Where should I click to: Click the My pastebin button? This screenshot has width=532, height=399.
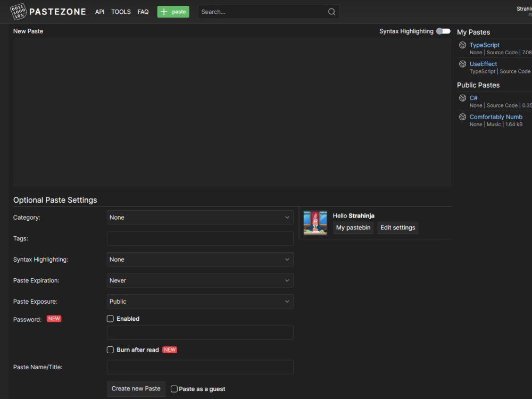tap(353, 228)
